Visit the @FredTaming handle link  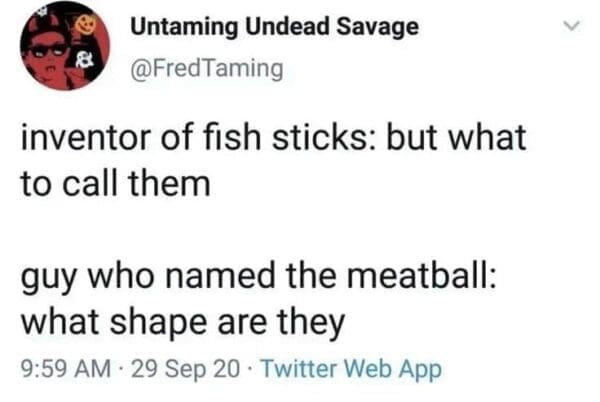pos(207,68)
